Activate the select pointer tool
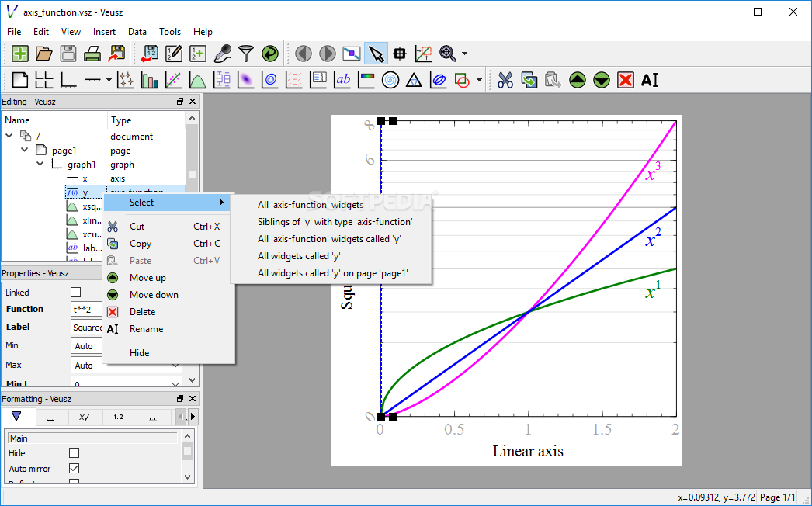The width and height of the screenshot is (812, 506). click(x=376, y=54)
